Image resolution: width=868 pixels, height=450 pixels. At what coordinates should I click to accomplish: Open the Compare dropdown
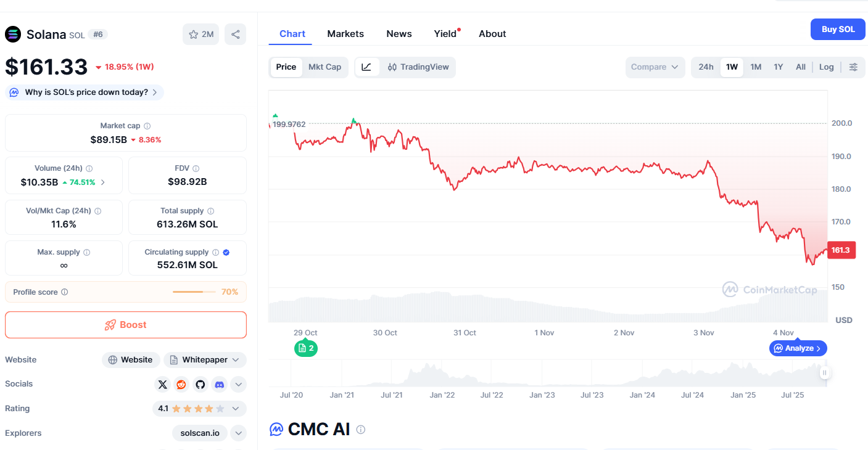(655, 67)
